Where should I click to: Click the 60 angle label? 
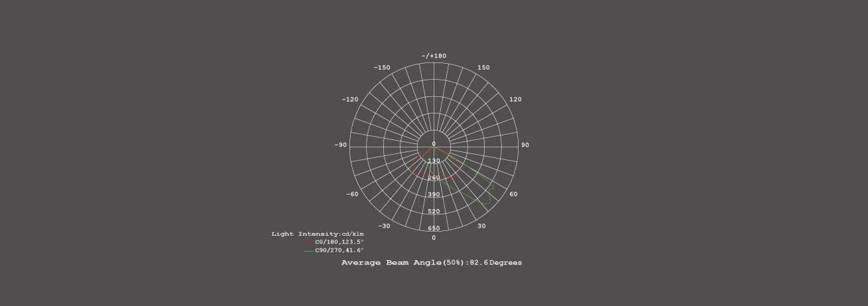pyautogui.click(x=513, y=194)
